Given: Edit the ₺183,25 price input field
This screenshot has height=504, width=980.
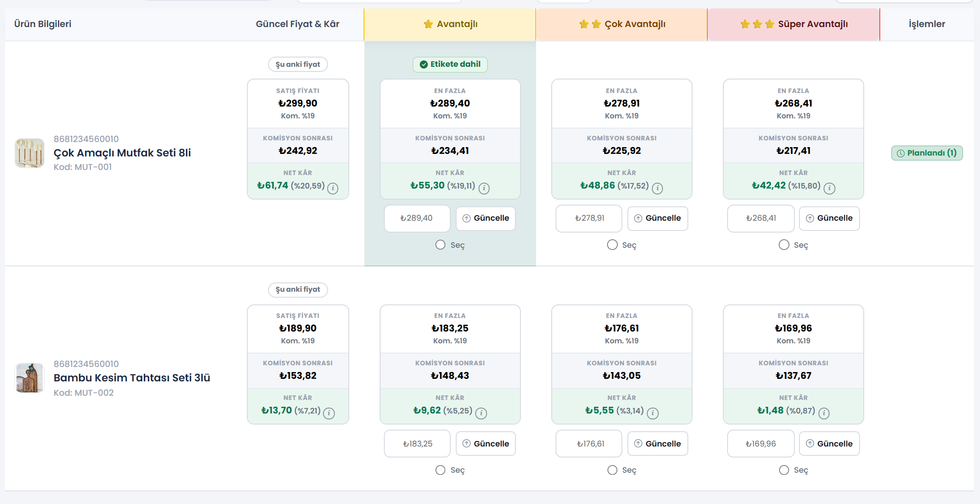Looking at the screenshot, I should tap(417, 444).
